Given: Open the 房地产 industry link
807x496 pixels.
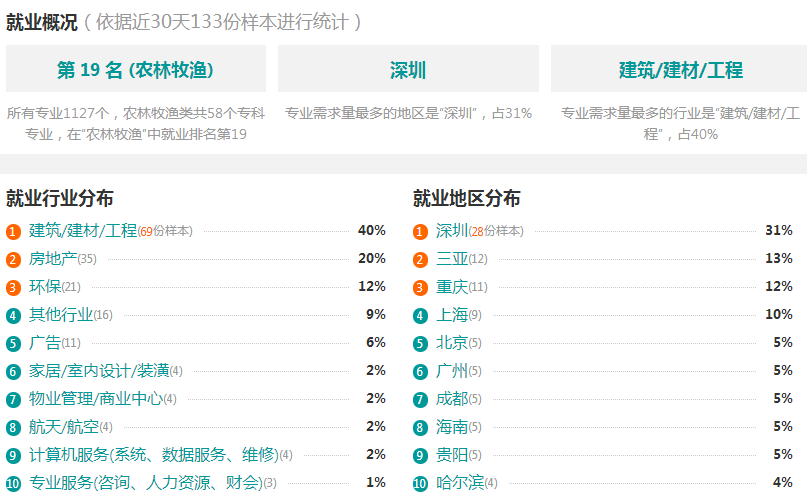Looking at the screenshot, I should coord(53,258).
